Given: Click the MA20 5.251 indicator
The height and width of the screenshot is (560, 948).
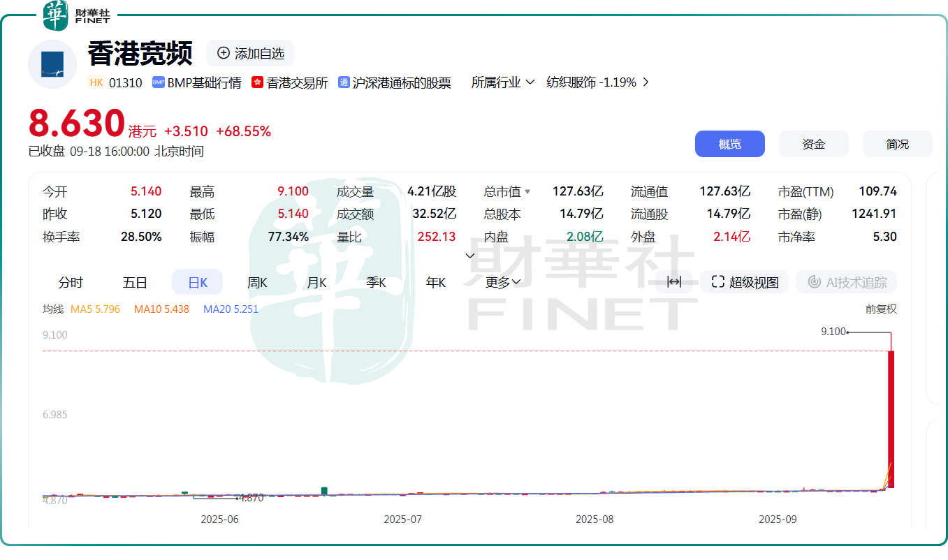Looking at the screenshot, I should pos(231,309).
